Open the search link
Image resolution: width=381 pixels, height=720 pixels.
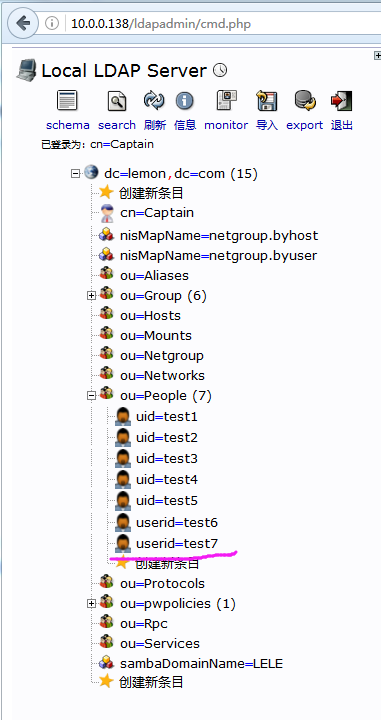tap(117, 125)
